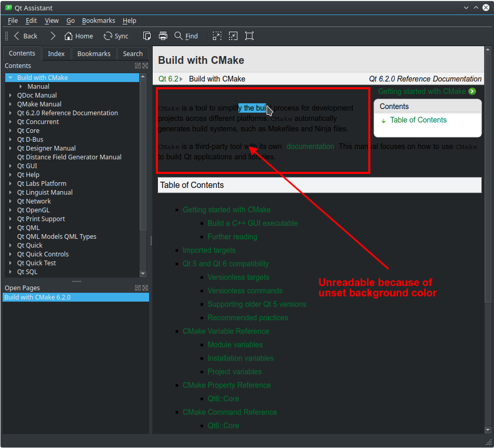Image resolution: width=494 pixels, height=448 pixels.
Task: Expand the Qt Core node
Action: coord(10,130)
